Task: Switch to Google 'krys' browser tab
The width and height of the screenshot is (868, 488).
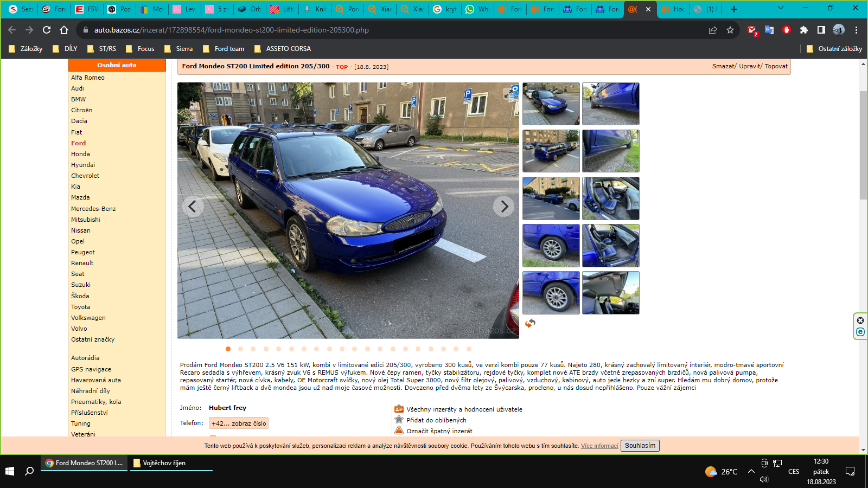Action: tap(445, 9)
